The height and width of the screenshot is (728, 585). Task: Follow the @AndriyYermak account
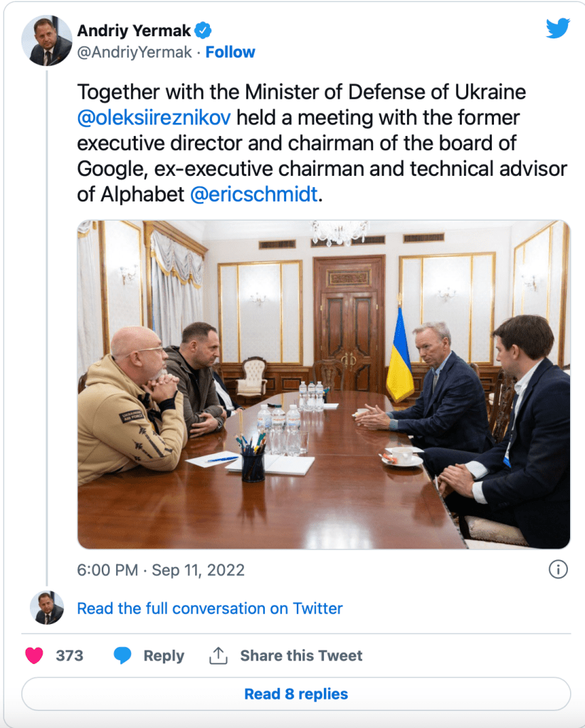click(230, 52)
